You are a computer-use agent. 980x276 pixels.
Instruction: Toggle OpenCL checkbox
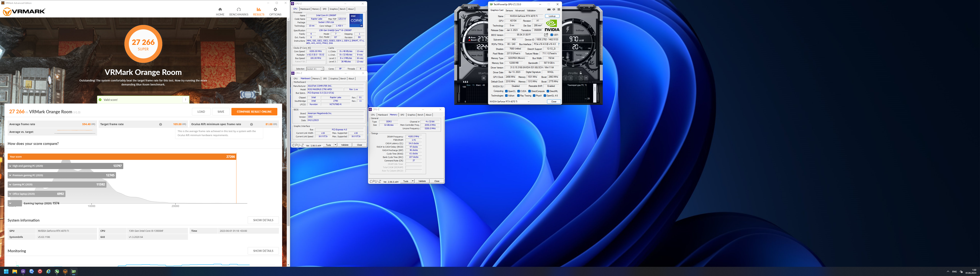point(506,91)
